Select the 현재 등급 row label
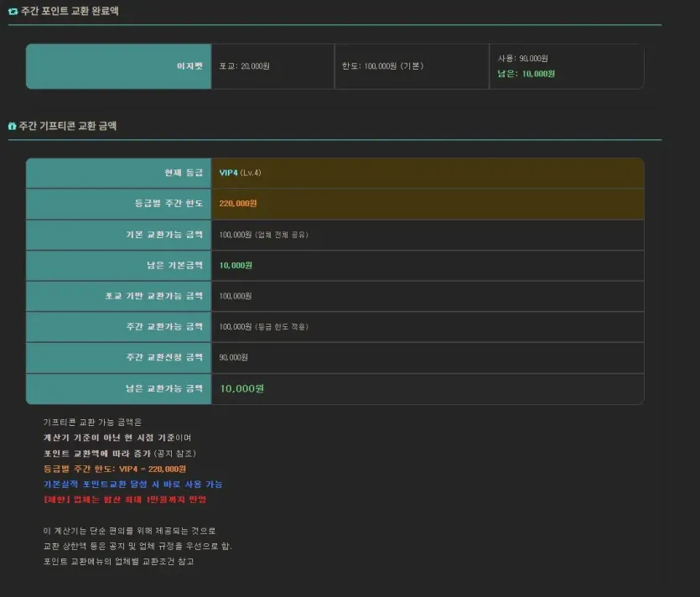Viewport: 700px width, 597px height. 118,173
